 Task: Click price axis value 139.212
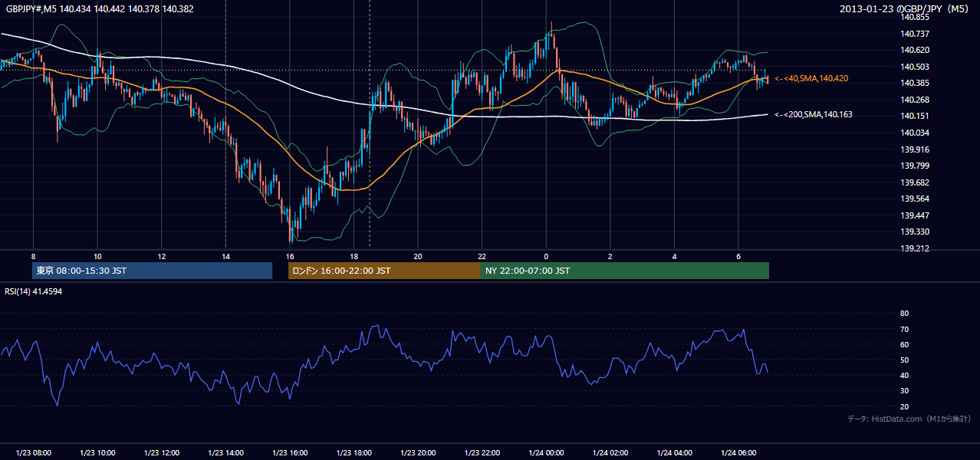click(x=915, y=248)
